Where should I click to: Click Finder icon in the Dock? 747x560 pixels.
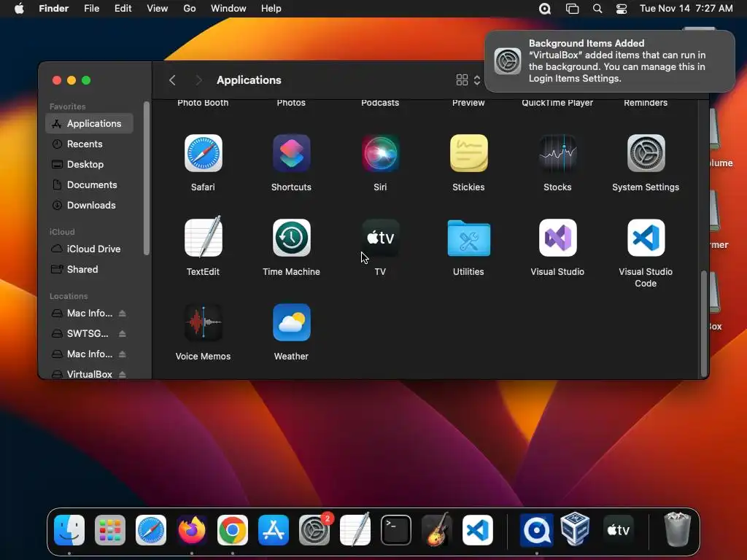(x=69, y=530)
